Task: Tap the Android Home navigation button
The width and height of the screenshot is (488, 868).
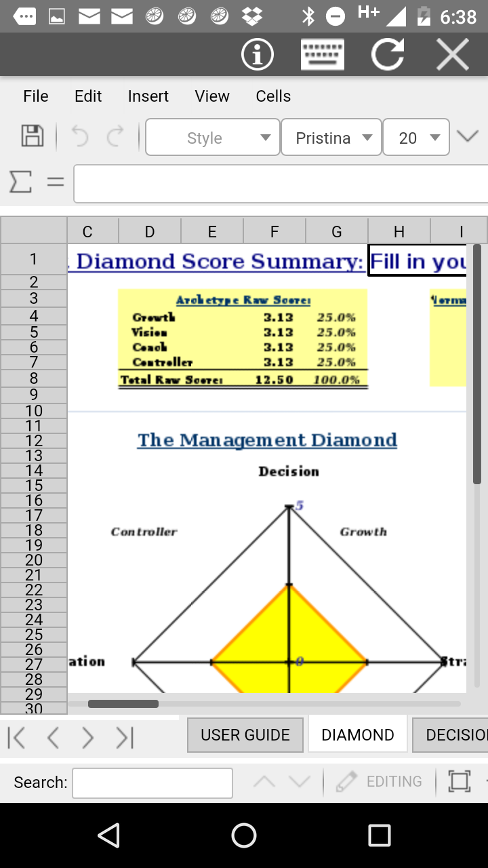Action: click(244, 835)
